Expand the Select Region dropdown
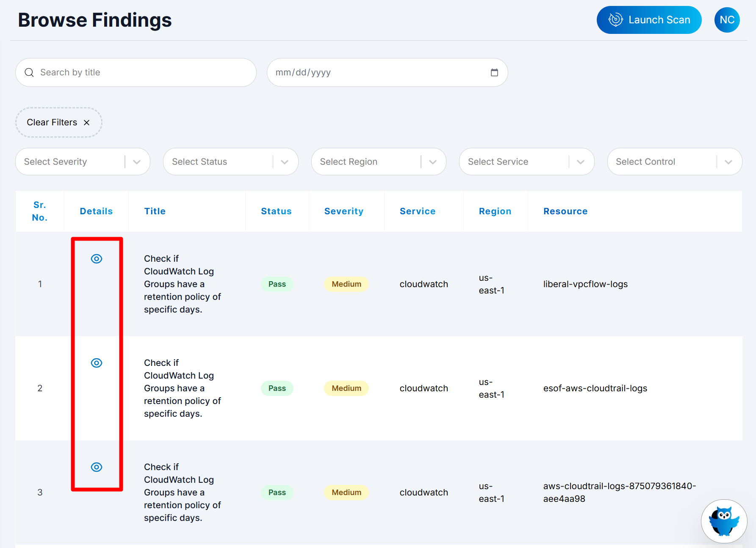Image resolution: width=756 pixels, height=548 pixels. point(432,162)
